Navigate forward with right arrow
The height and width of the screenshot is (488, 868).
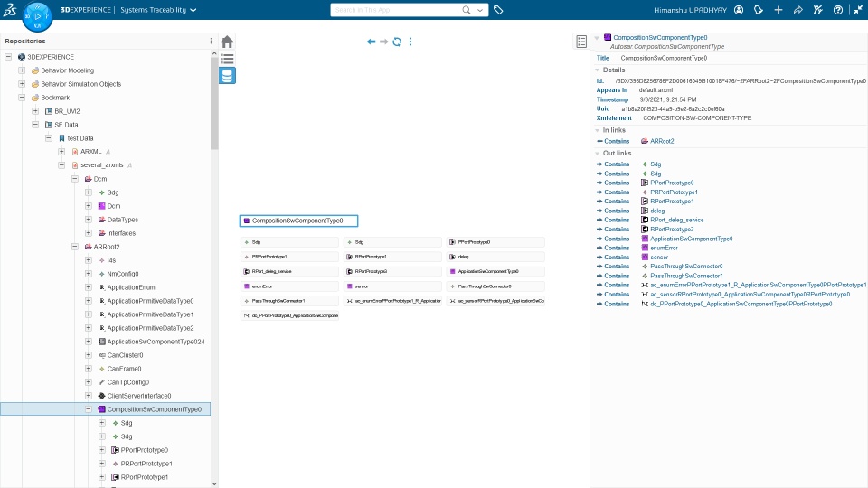click(383, 42)
